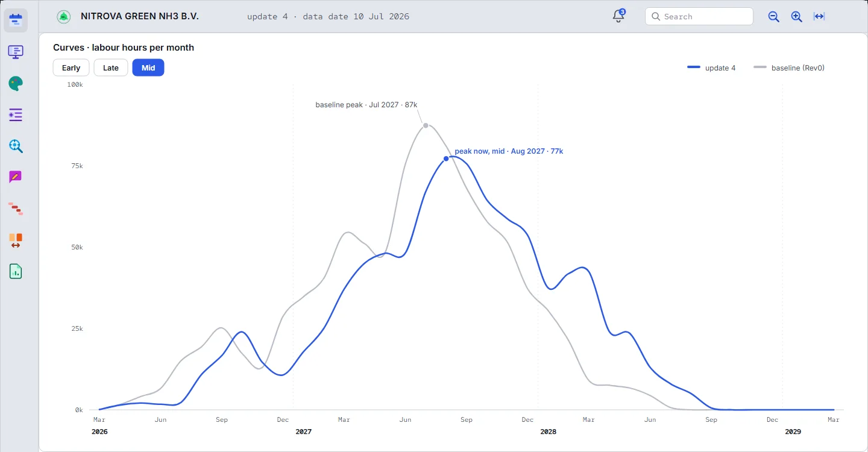The width and height of the screenshot is (868, 452).
Task: Open the Gantt bars sidebar icon
Action: 16,209
